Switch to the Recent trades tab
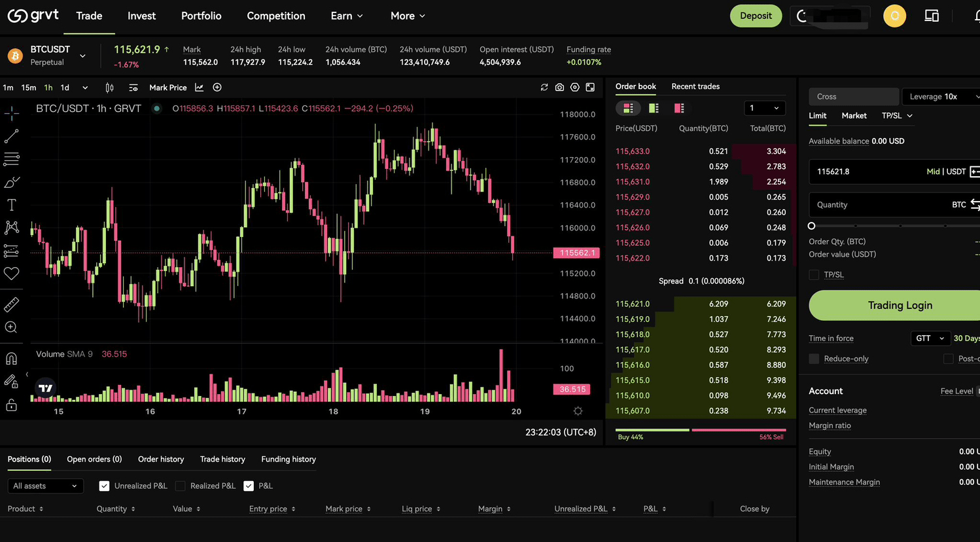This screenshot has height=542, width=980. pyautogui.click(x=695, y=86)
